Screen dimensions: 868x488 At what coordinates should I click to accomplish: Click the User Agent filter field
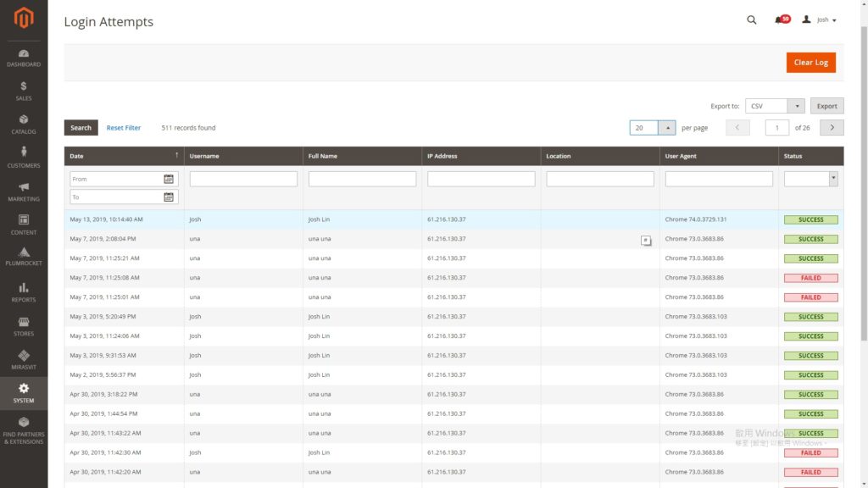pos(719,179)
